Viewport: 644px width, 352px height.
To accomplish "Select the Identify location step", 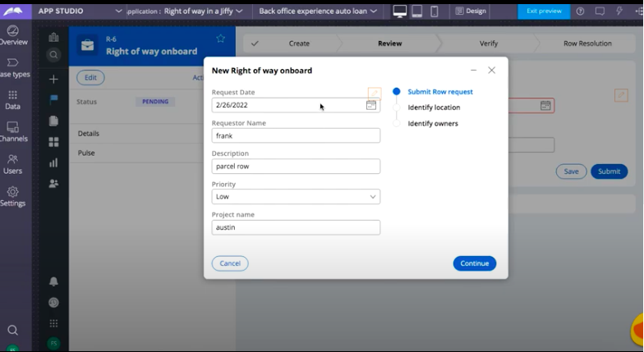I will tap(434, 107).
